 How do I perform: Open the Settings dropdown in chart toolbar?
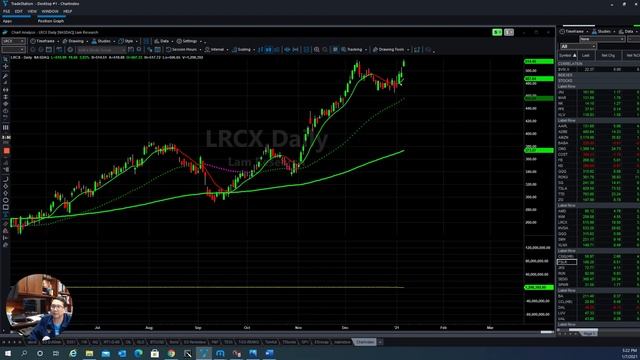190,41
